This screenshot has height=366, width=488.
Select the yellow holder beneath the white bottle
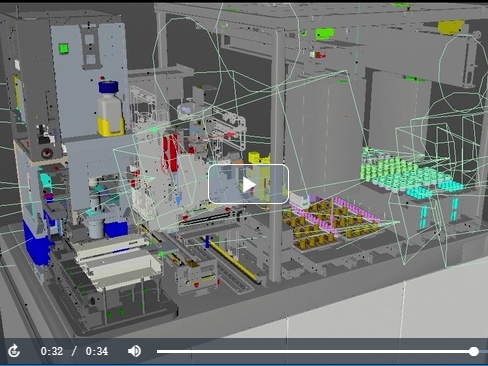click(110, 127)
